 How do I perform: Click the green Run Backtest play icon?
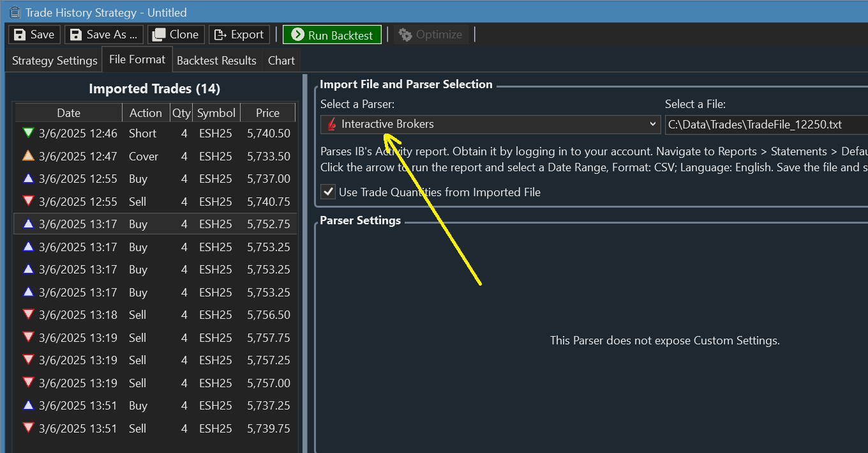(297, 35)
